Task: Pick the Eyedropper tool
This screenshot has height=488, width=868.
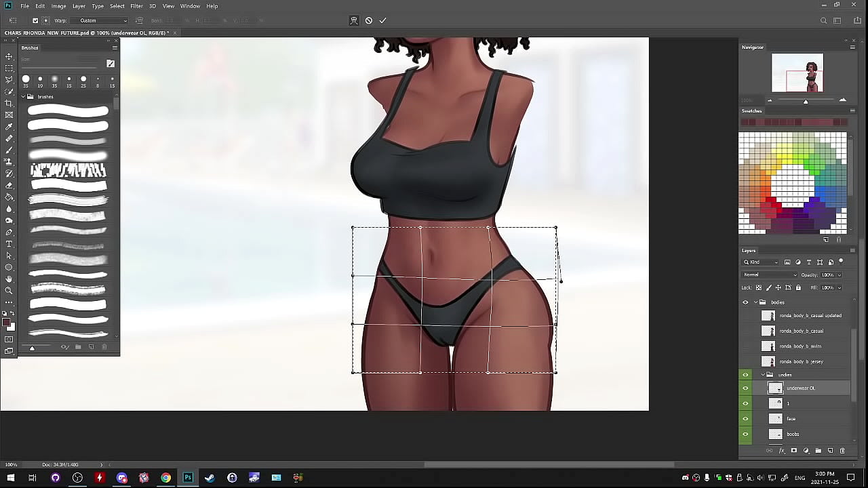Action: click(x=9, y=127)
